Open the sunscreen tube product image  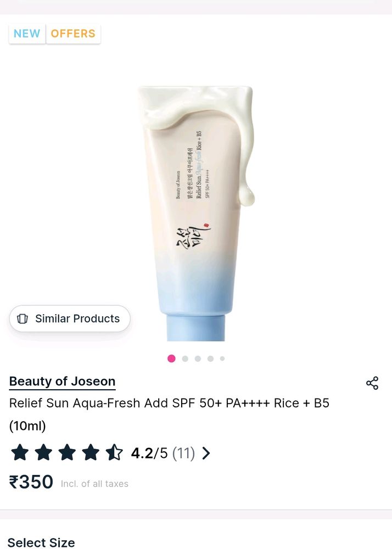click(x=197, y=213)
